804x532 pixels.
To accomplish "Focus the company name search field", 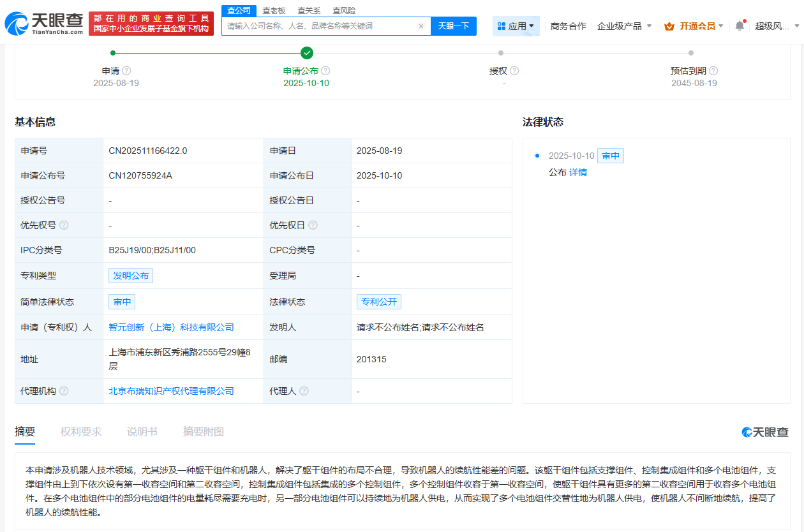I will pyautogui.click(x=319, y=26).
